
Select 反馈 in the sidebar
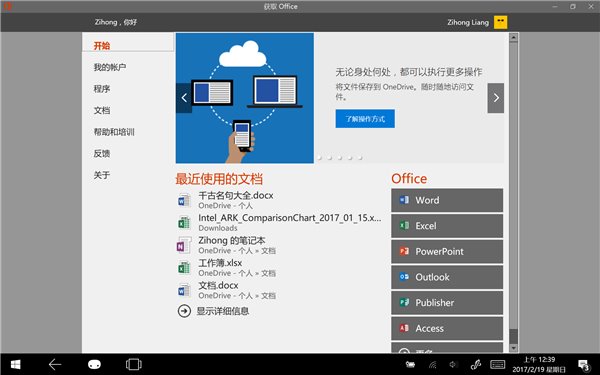point(102,153)
